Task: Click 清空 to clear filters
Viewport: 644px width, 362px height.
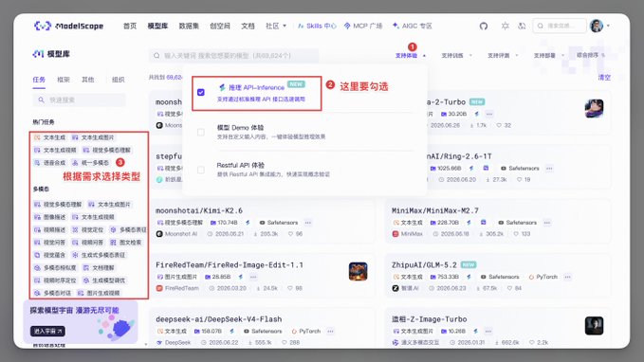Action: pos(604,77)
